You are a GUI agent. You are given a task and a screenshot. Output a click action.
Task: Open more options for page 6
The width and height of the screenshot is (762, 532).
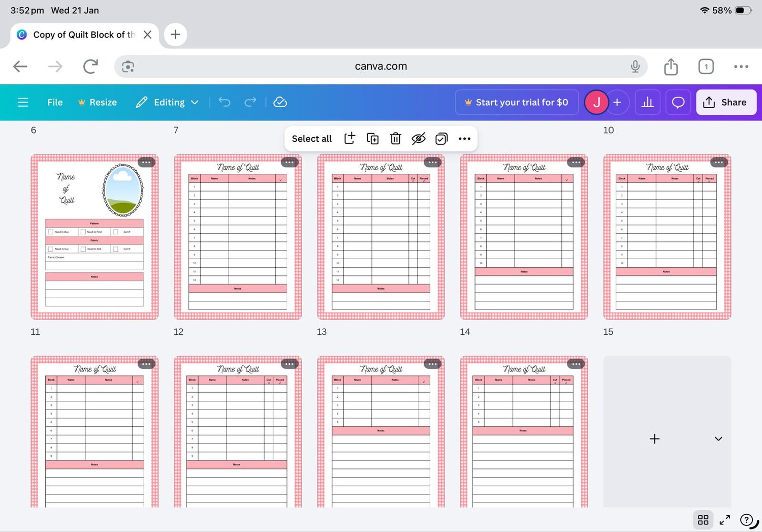(x=146, y=162)
